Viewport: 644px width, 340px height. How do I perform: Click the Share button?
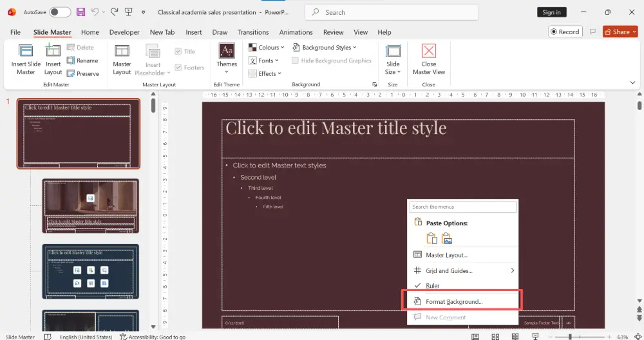[x=620, y=32]
